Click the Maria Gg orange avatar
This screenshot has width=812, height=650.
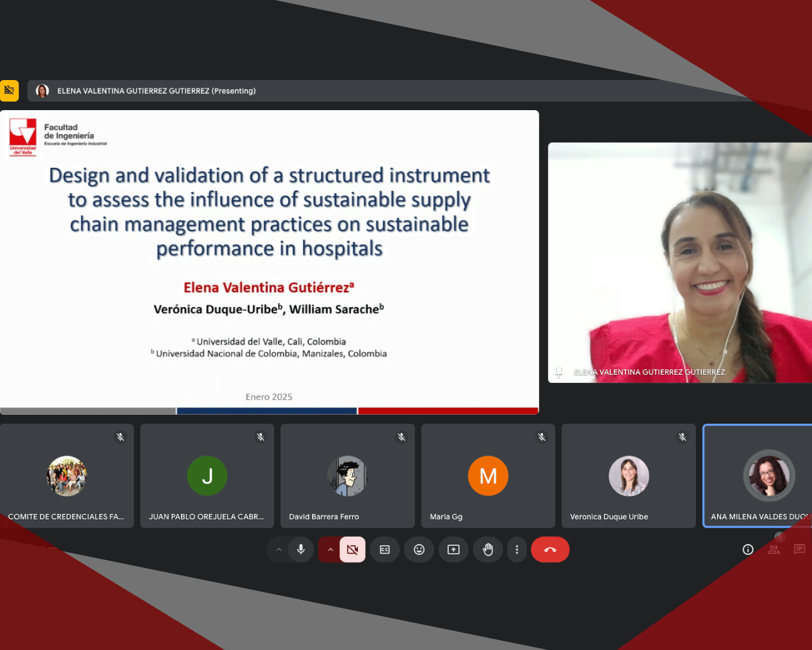(x=488, y=476)
